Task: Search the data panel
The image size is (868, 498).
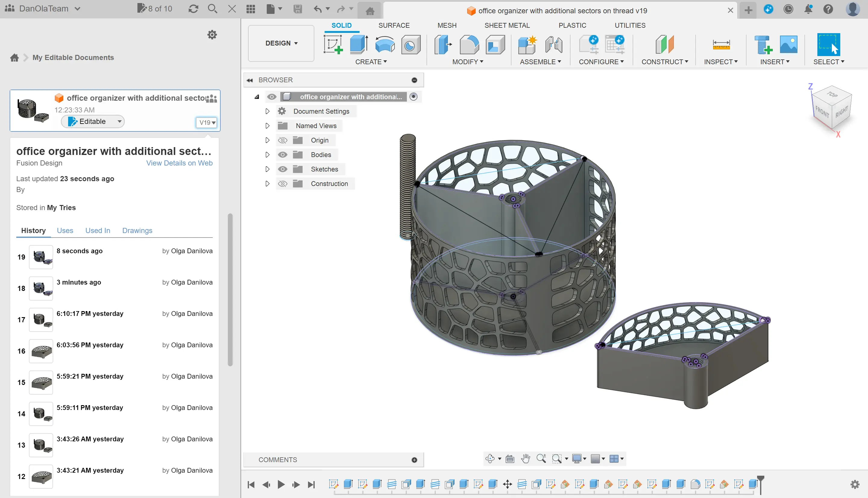Action: (x=213, y=8)
